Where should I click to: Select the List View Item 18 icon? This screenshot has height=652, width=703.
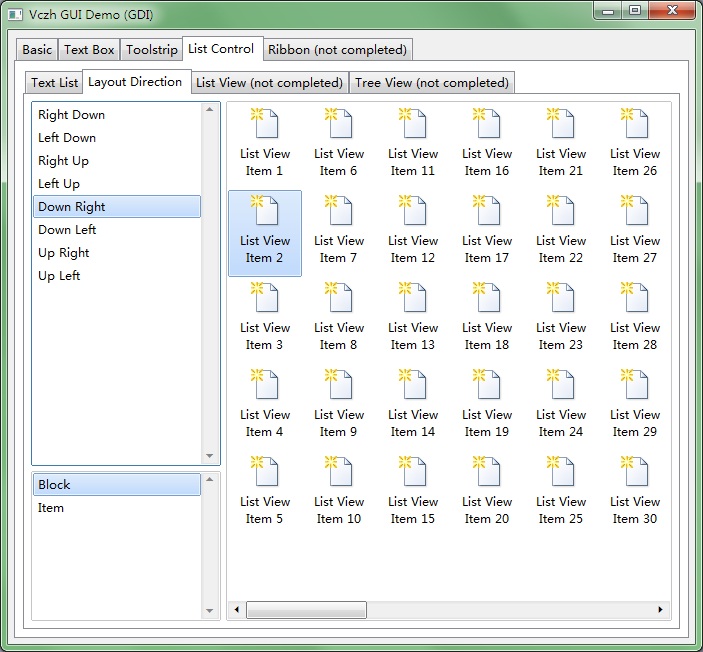click(486, 297)
